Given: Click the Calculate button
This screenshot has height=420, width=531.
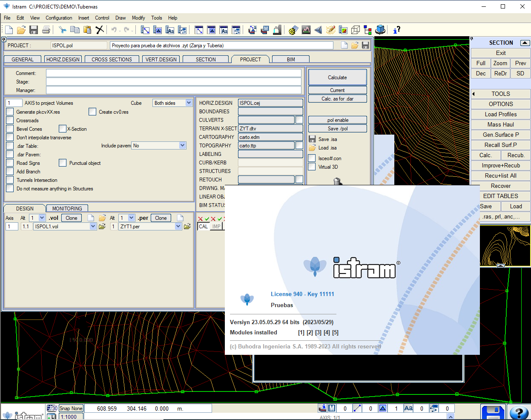Looking at the screenshot, I should (337, 77).
